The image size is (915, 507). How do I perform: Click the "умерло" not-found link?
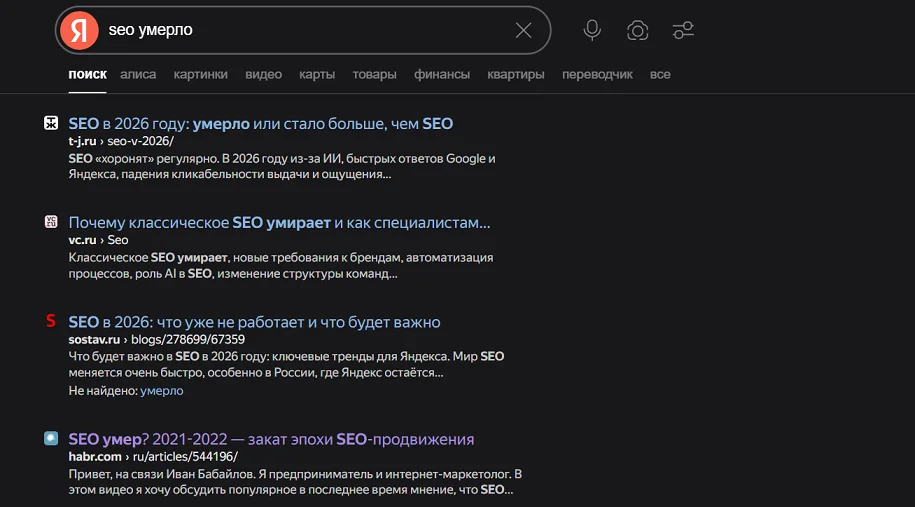(x=162, y=390)
